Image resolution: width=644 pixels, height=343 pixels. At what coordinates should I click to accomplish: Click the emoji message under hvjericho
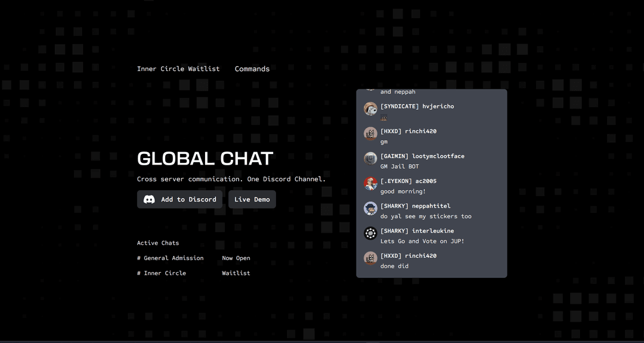tap(384, 118)
